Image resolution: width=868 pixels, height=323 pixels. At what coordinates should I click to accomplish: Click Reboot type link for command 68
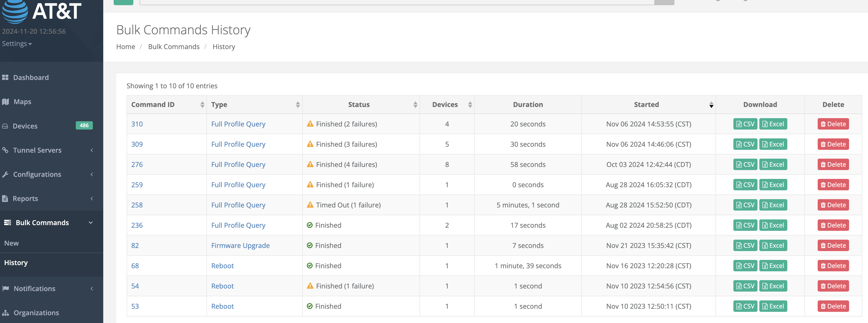tap(222, 266)
